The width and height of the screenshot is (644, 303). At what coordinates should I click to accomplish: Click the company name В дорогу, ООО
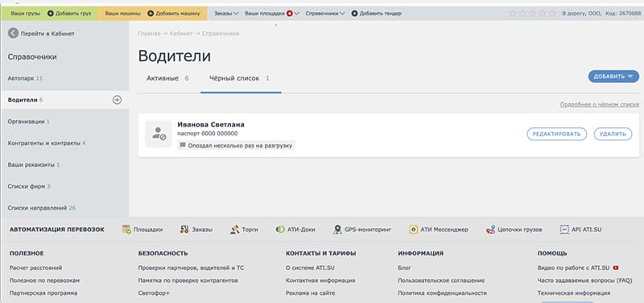click(582, 14)
